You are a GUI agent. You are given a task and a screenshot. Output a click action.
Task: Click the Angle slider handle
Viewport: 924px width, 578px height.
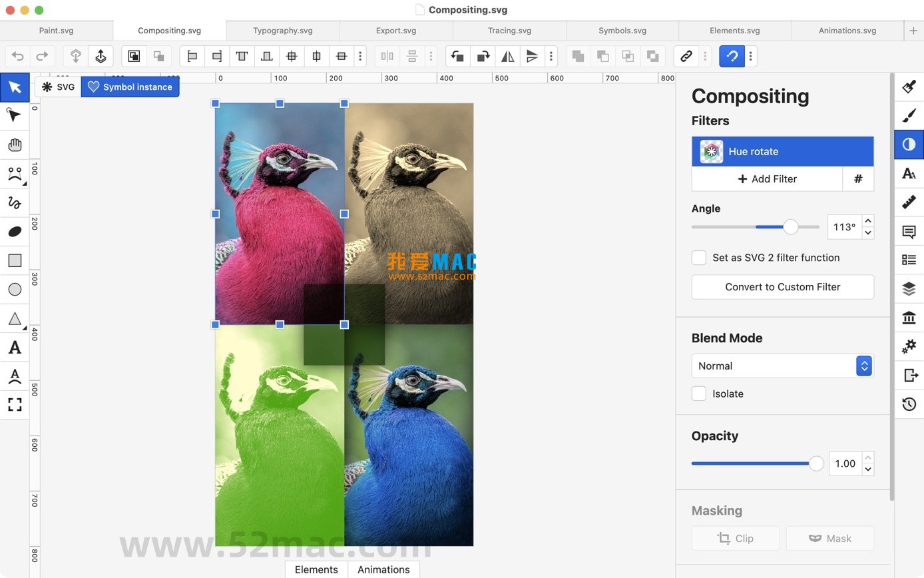pos(790,227)
